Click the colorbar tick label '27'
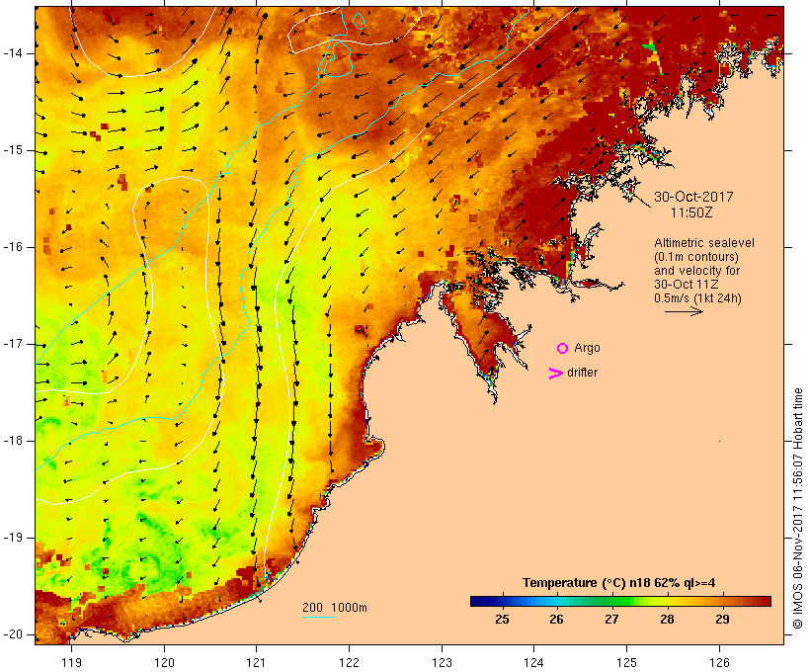810x672 pixels. pyautogui.click(x=611, y=620)
